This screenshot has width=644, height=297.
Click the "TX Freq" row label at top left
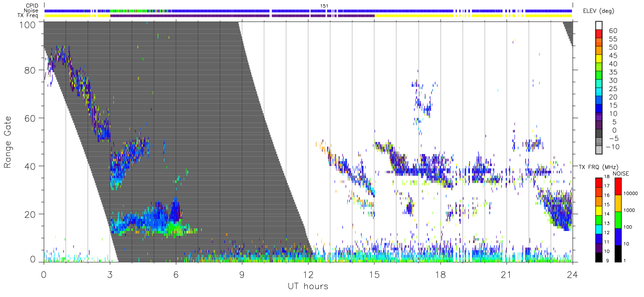tap(28, 16)
